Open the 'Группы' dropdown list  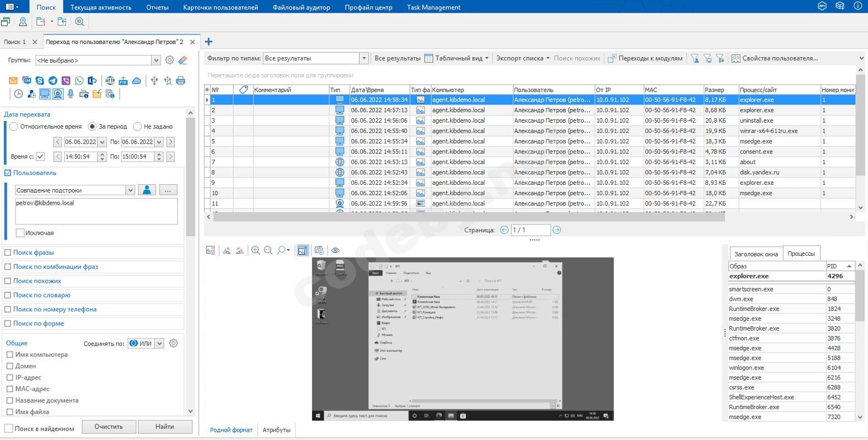click(x=156, y=61)
